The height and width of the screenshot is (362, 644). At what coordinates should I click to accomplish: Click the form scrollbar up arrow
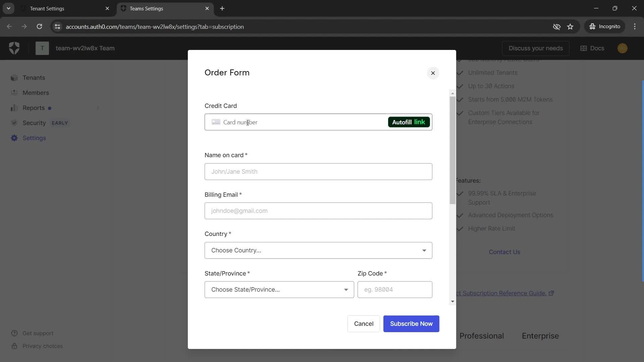[452, 94]
